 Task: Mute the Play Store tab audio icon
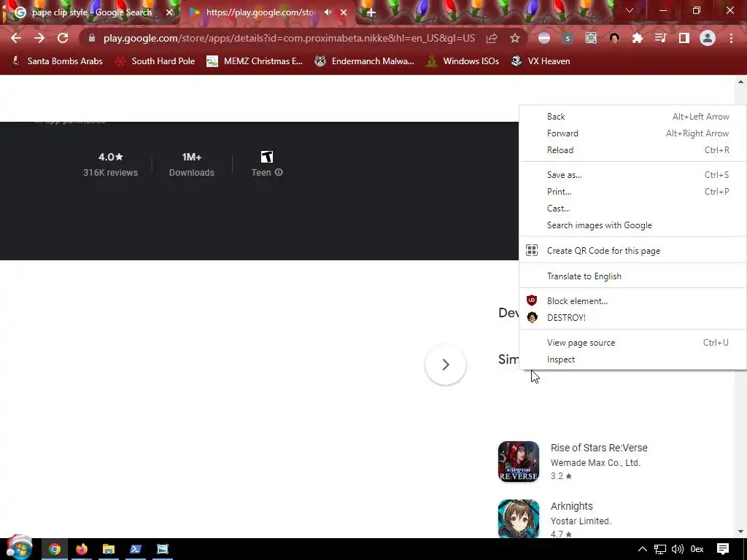[328, 12]
